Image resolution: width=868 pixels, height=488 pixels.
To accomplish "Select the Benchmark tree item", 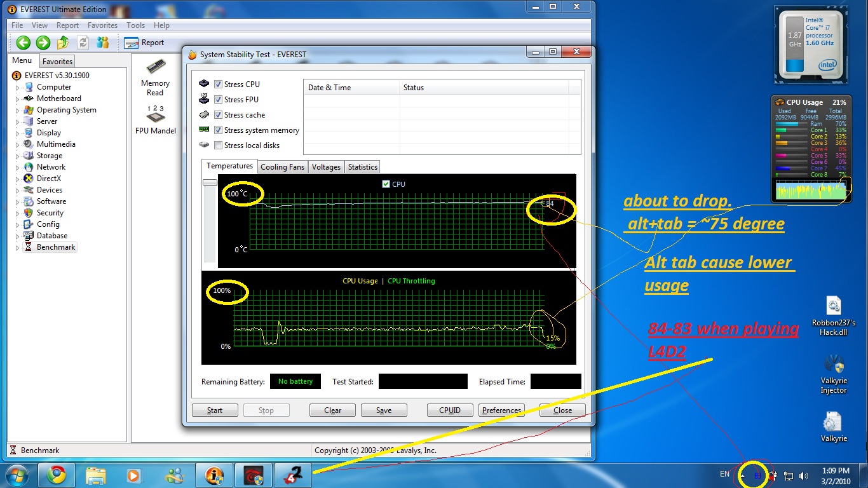I will point(56,247).
